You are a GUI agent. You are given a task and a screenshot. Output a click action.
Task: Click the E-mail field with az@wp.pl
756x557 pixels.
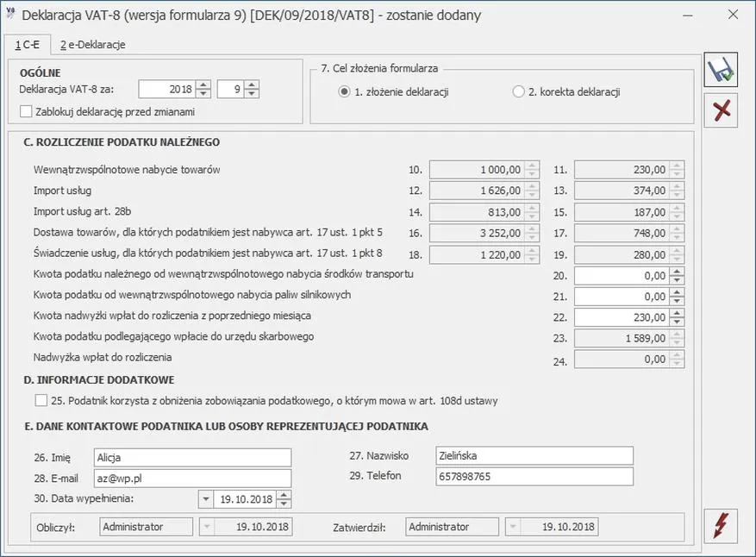(192, 478)
